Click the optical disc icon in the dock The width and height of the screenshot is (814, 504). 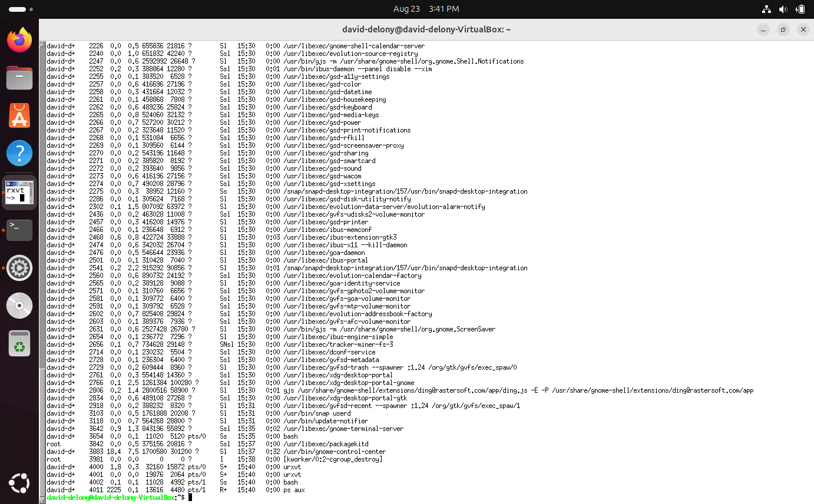(x=19, y=306)
